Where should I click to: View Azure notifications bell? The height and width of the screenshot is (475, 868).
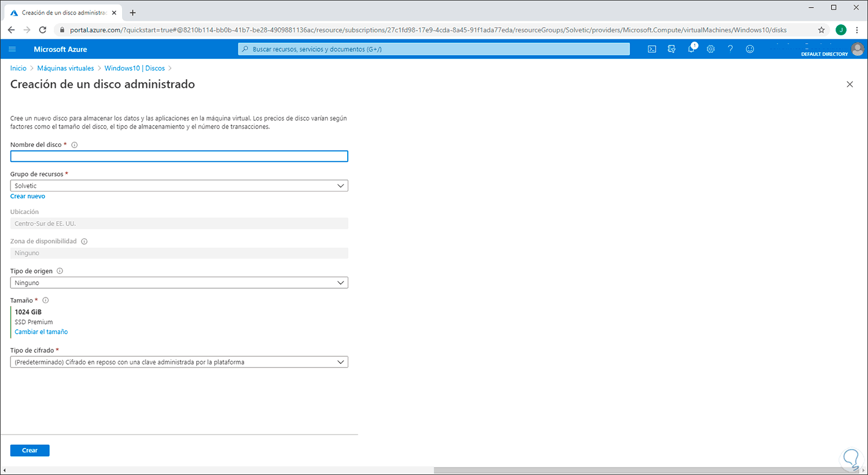pyautogui.click(x=692, y=49)
